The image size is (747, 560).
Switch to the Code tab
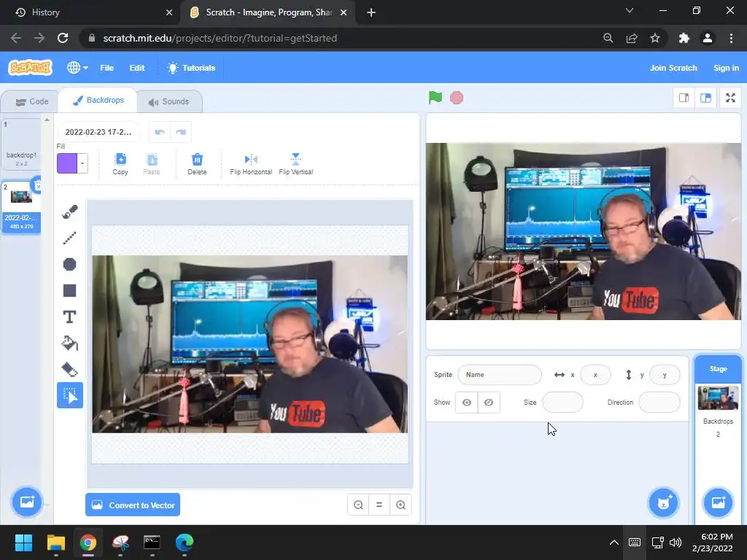tap(31, 101)
